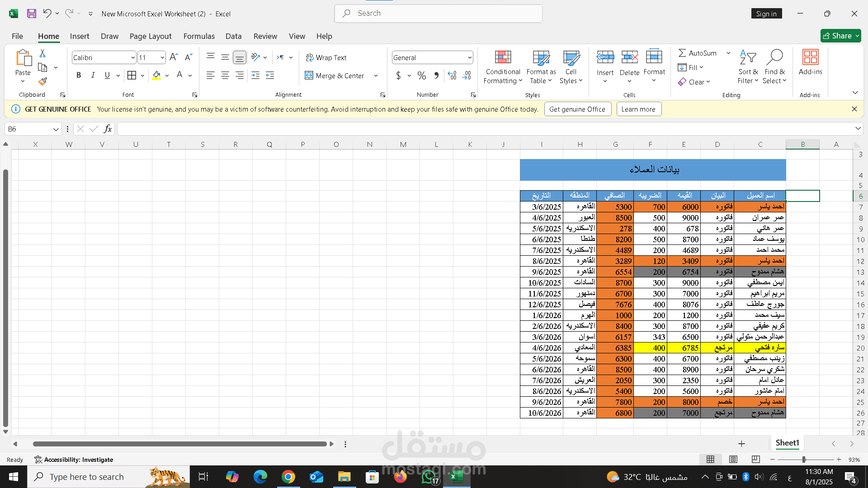Set middle vertical alignment
This screenshot has height=488, width=868.
click(x=225, y=57)
